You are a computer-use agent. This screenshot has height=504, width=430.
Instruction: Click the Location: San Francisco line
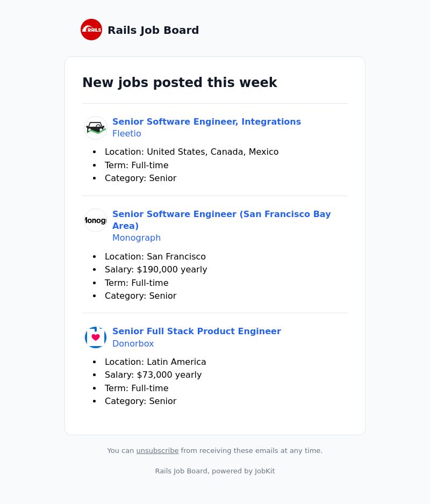pos(155,256)
